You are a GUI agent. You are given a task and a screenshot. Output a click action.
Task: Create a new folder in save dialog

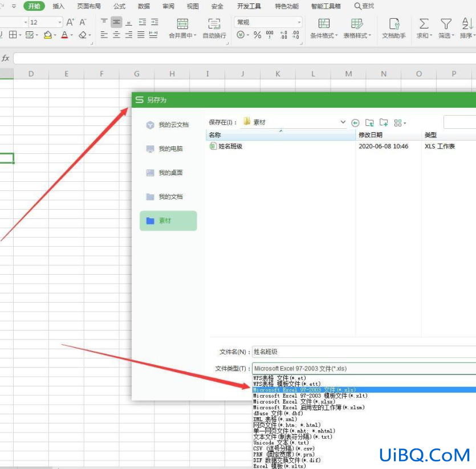tap(384, 123)
